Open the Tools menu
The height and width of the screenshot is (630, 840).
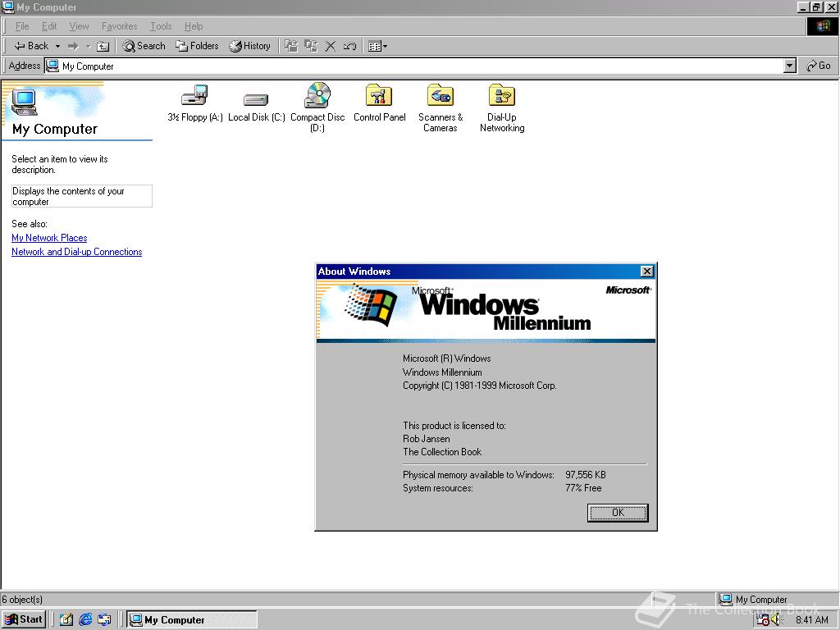pos(161,25)
